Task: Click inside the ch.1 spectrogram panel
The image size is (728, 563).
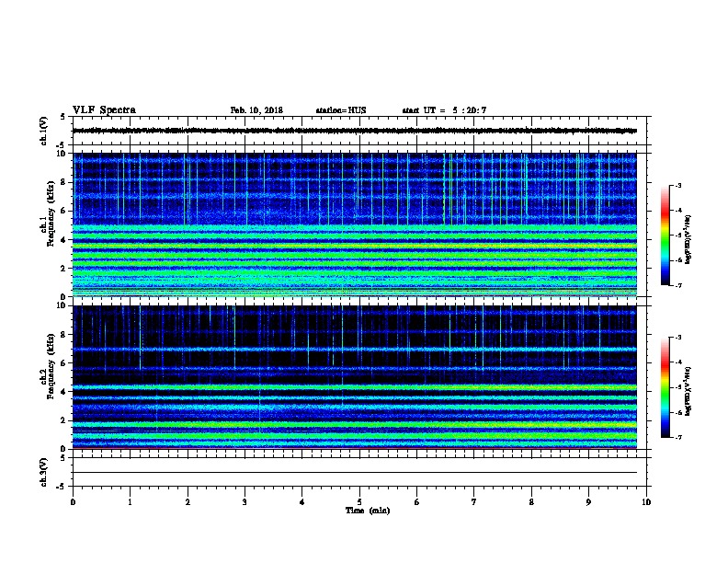Action: click(x=355, y=224)
